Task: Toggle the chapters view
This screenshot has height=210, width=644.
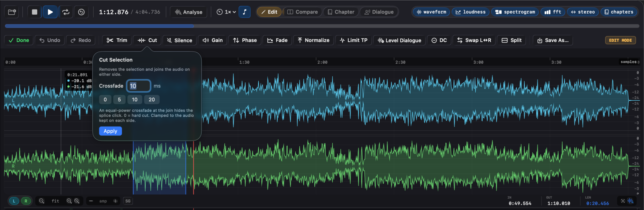Action: coord(618,12)
